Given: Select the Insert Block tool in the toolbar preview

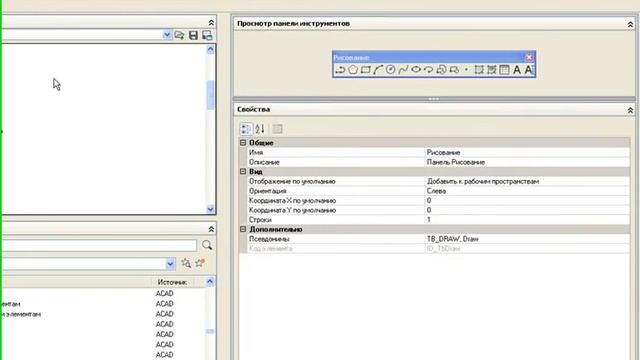Looking at the screenshot, I should tap(441, 70).
